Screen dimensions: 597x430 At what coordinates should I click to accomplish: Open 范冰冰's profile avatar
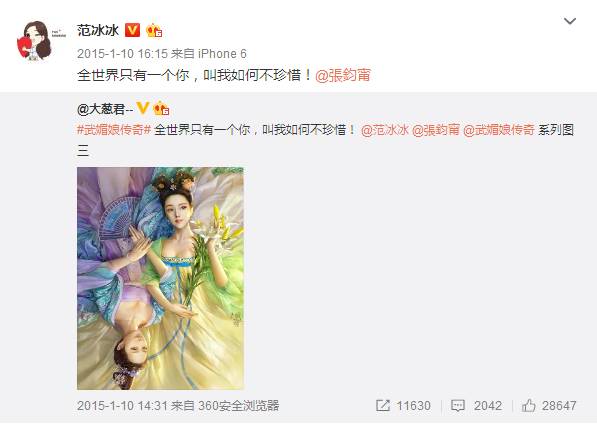35,41
